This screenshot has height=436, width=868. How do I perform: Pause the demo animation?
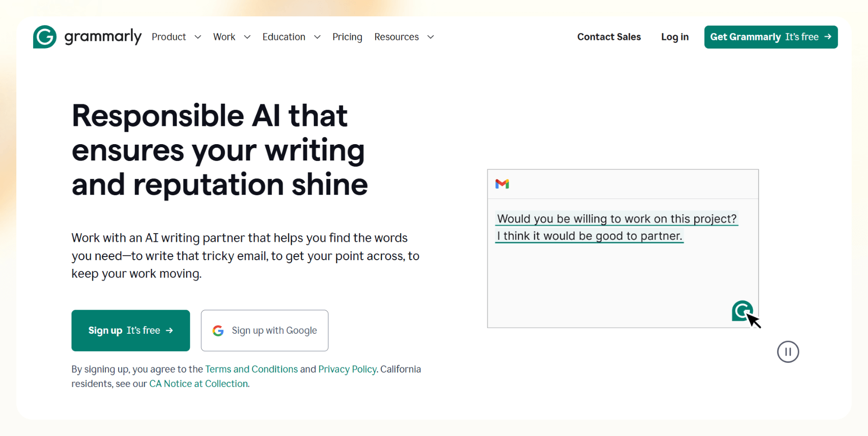click(788, 352)
